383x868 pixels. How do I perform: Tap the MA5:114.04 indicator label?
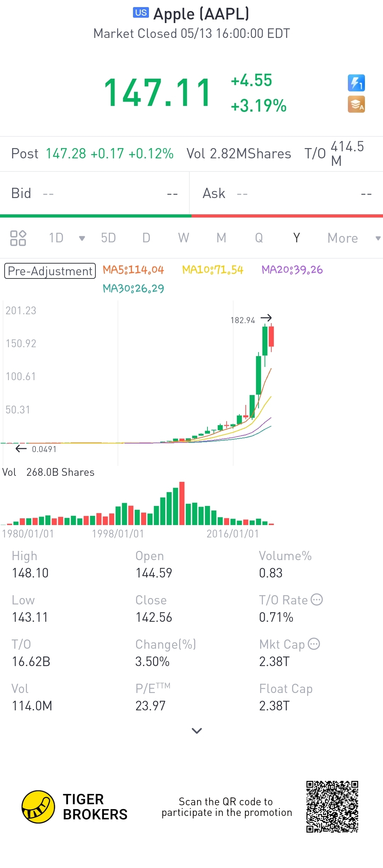[133, 270]
